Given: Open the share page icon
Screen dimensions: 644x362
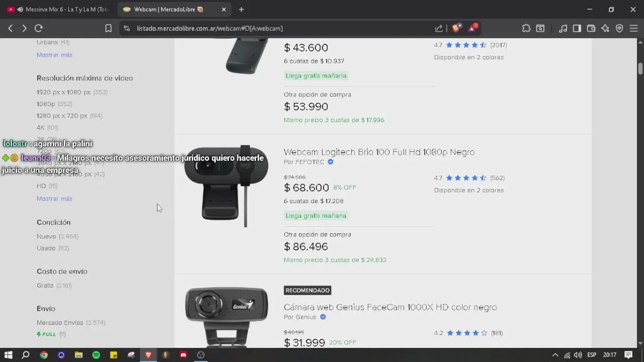Looking at the screenshot, I should tap(439, 28).
